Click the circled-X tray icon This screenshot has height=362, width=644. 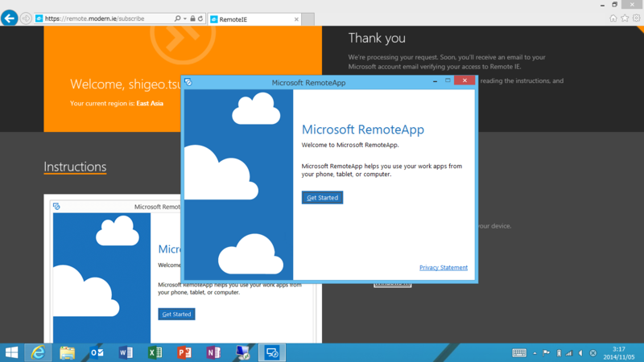tap(592, 353)
